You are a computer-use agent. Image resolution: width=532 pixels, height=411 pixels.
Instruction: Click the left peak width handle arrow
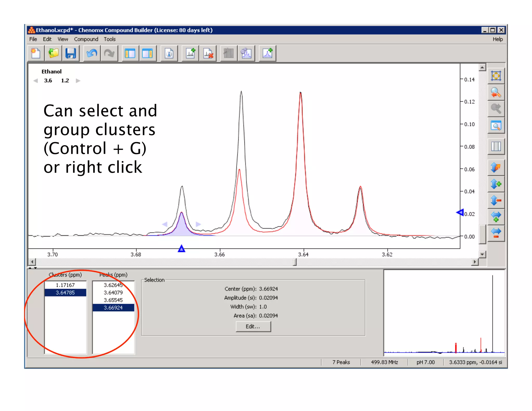[165, 224]
